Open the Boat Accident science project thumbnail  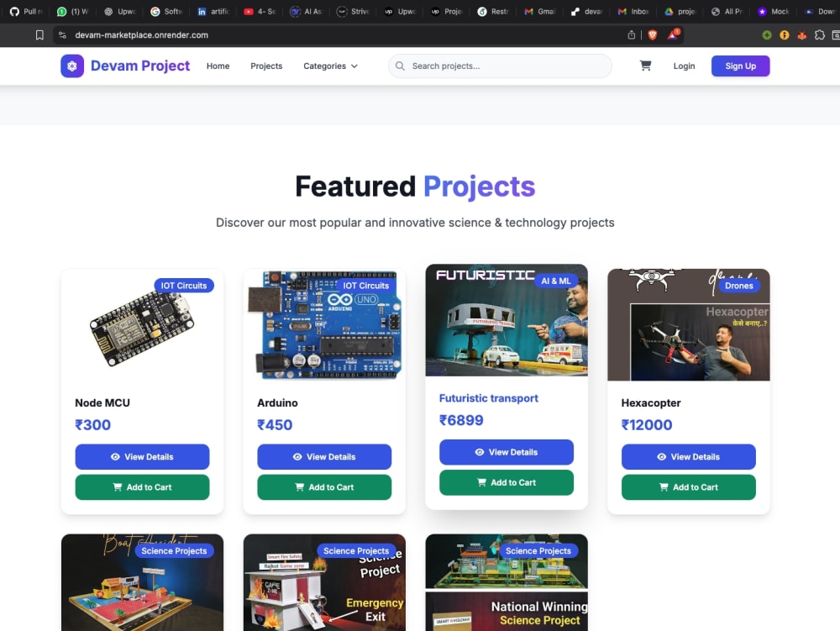(x=142, y=582)
